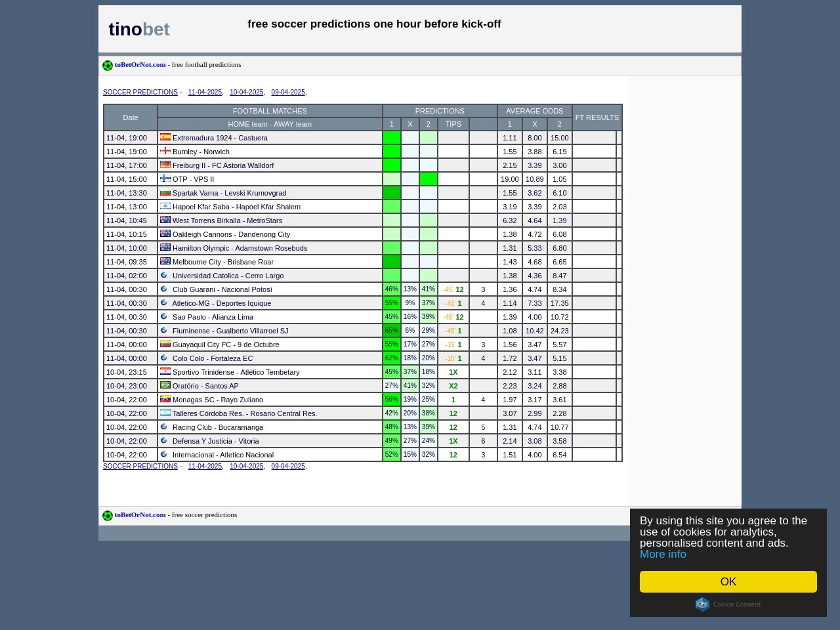Click the PREDICTIONS column header
The height and width of the screenshot is (630, 840).
point(440,111)
